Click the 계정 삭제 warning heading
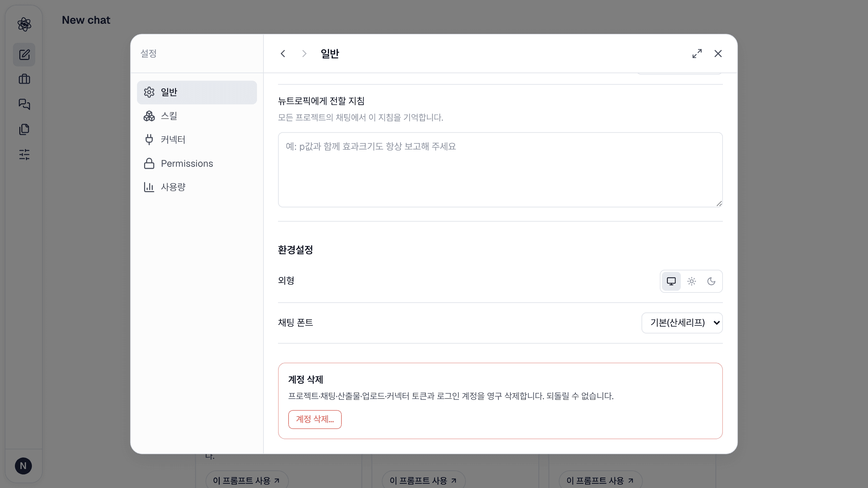 coord(305,380)
